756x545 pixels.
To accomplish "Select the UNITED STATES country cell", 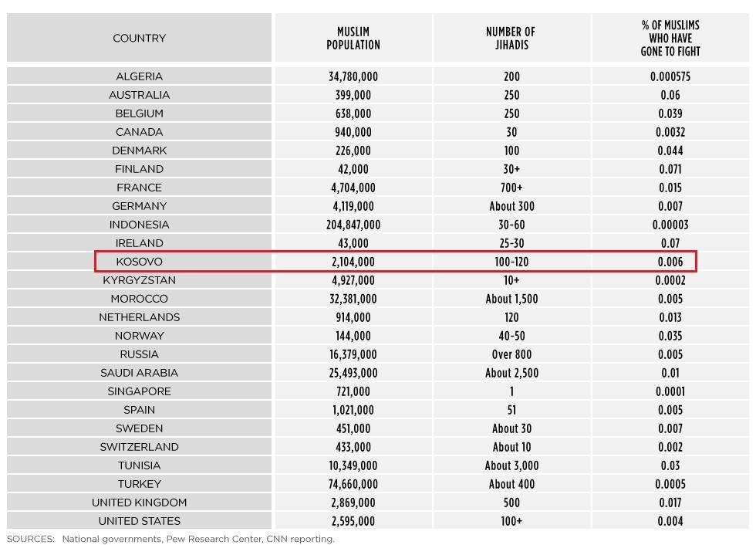I will (x=140, y=521).
